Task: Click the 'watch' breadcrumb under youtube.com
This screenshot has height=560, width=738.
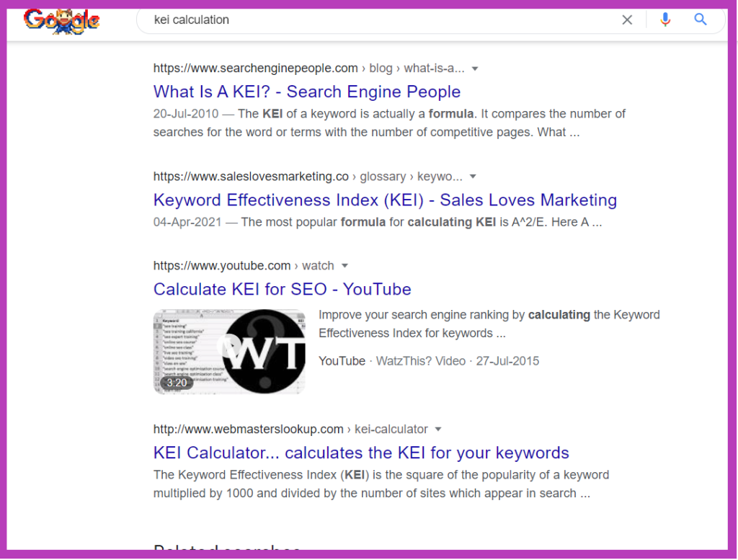Action: click(318, 265)
